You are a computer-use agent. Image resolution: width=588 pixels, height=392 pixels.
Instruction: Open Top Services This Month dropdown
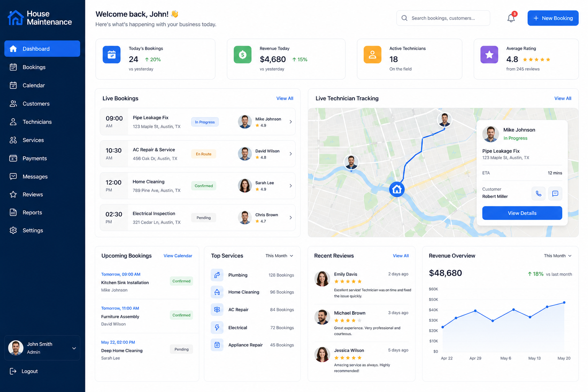click(x=279, y=256)
